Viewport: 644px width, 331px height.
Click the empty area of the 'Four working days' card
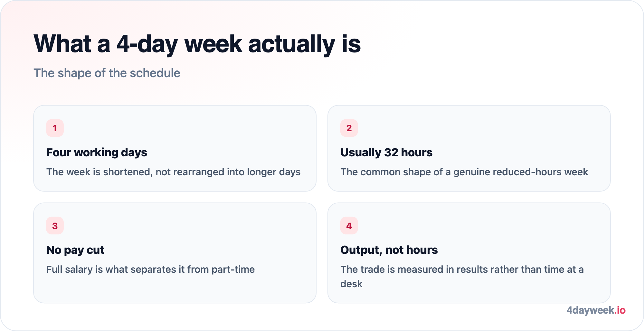(x=193, y=129)
